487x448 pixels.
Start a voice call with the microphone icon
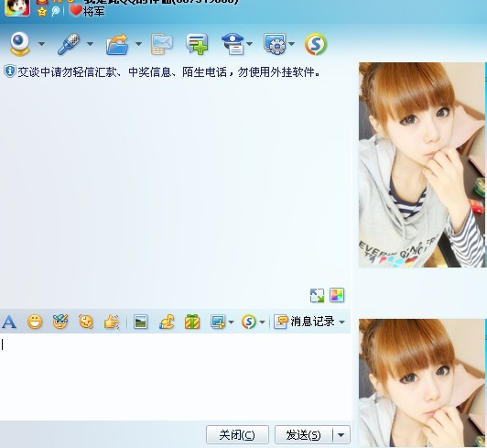click(x=69, y=44)
